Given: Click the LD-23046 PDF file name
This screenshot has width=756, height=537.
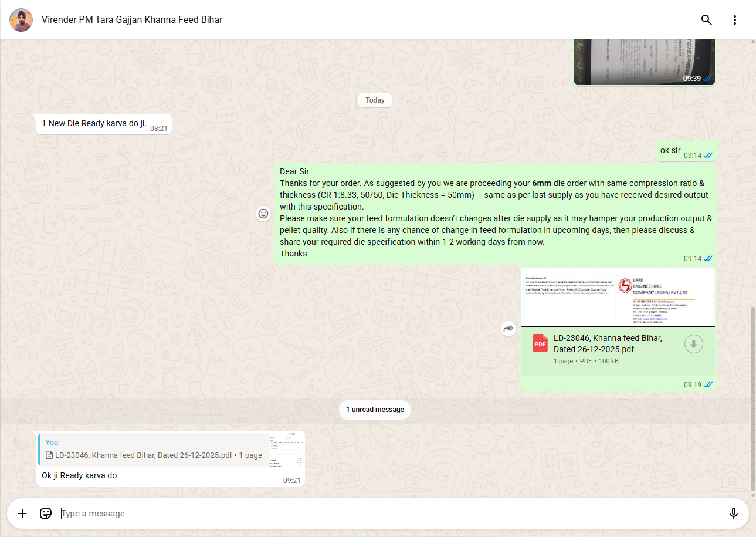Looking at the screenshot, I should click(608, 343).
